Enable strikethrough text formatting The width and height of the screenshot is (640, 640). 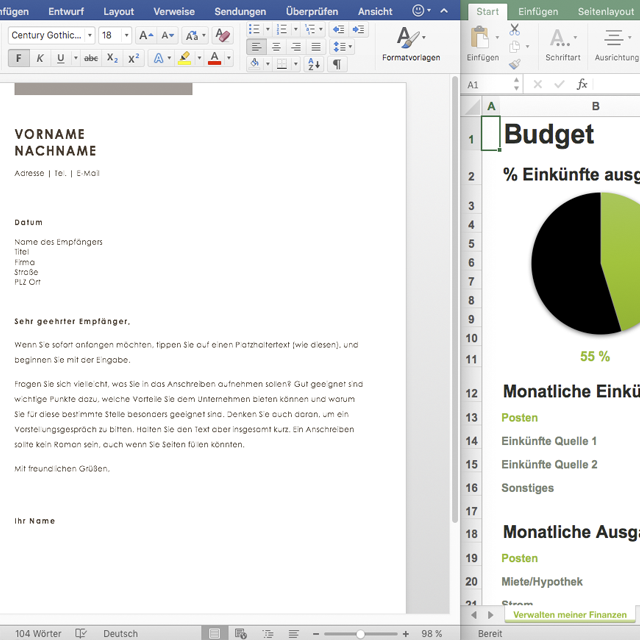tap(91, 59)
